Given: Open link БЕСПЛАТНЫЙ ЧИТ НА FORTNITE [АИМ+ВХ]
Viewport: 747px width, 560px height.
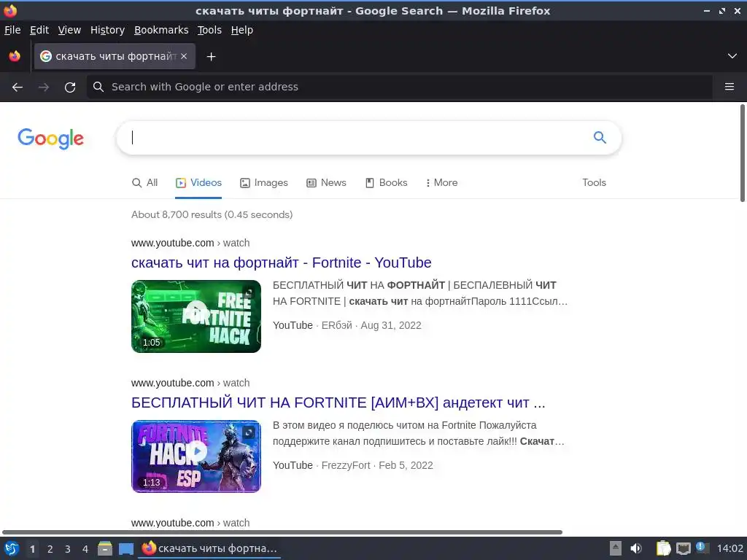Looking at the screenshot, I should pyautogui.click(x=338, y=402).
